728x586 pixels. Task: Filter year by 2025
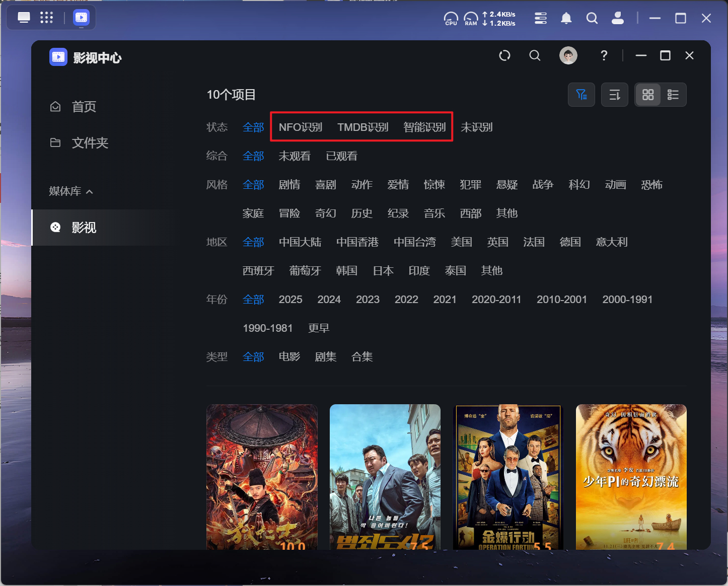290,300
